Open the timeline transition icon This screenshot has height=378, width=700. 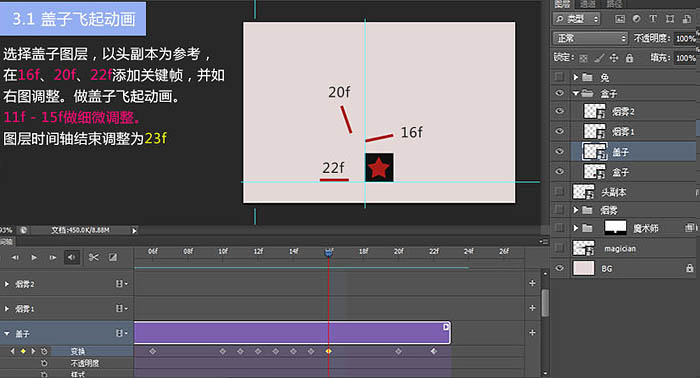[x=113, y=257]
